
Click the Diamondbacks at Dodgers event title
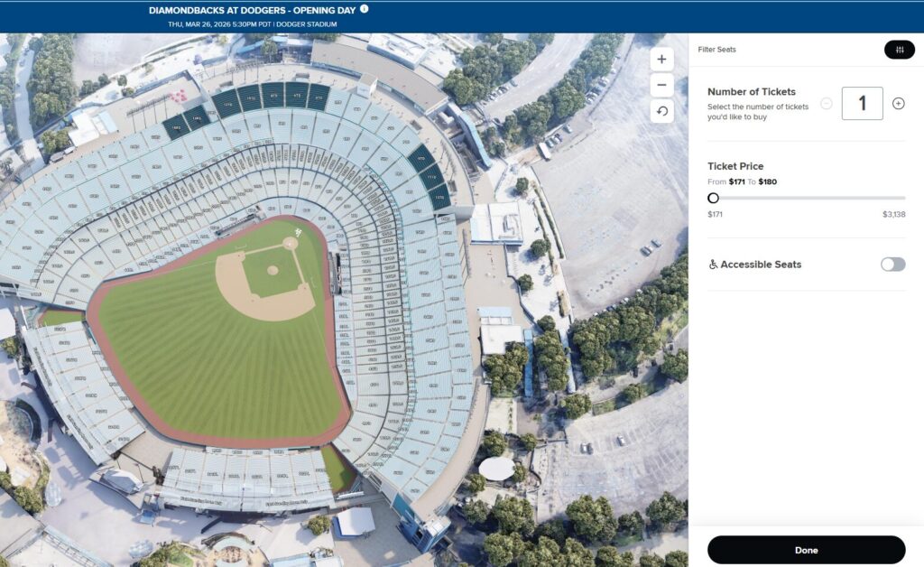click(253, 10)
